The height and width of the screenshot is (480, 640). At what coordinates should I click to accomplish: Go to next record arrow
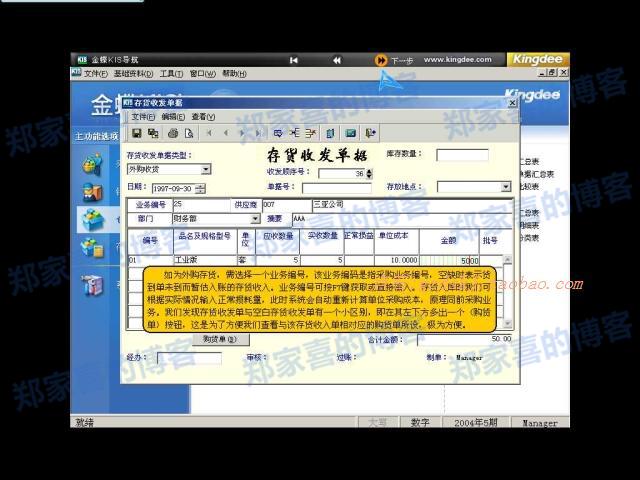coord(242,133)
